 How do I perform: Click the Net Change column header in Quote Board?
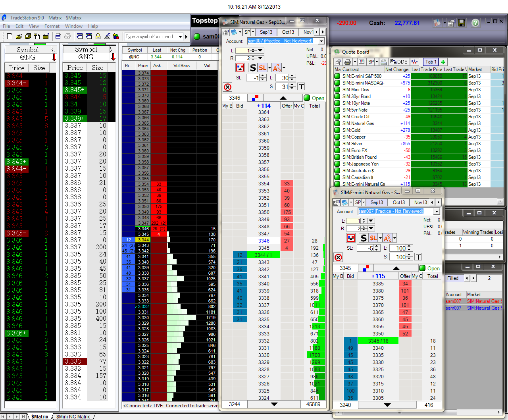[397, 69]
